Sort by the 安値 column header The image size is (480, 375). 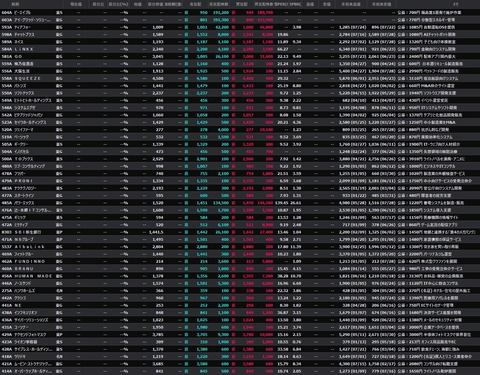pos(327,4)
